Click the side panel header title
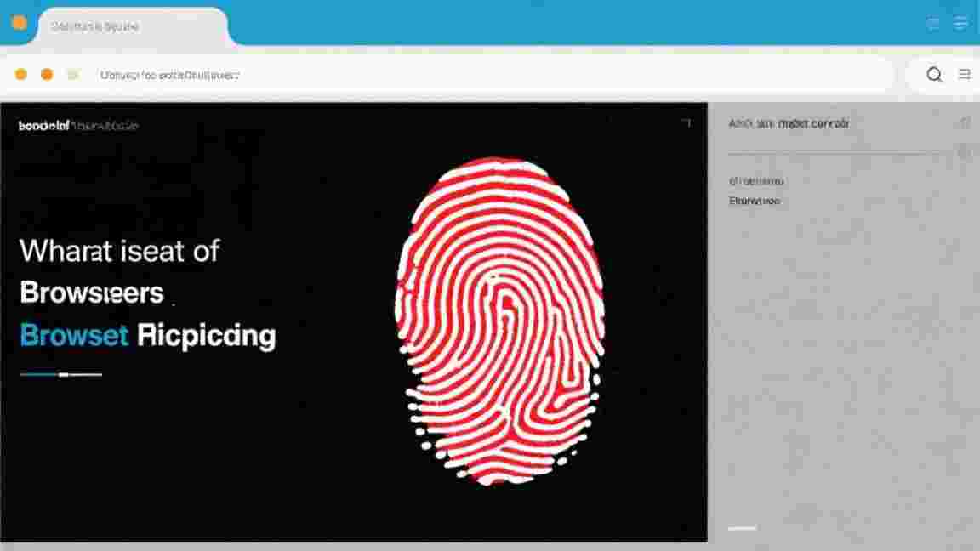980x551 pixels. click(x=789, y=123)
